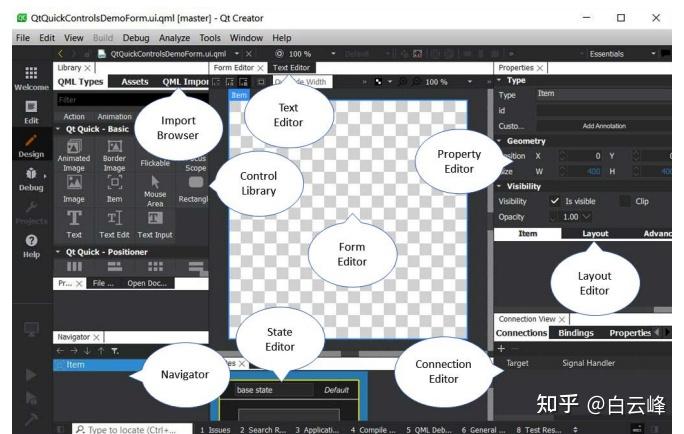The height and width of the screenshot is (434, 684).
Task: Close the Library panel
Action: 88,68
